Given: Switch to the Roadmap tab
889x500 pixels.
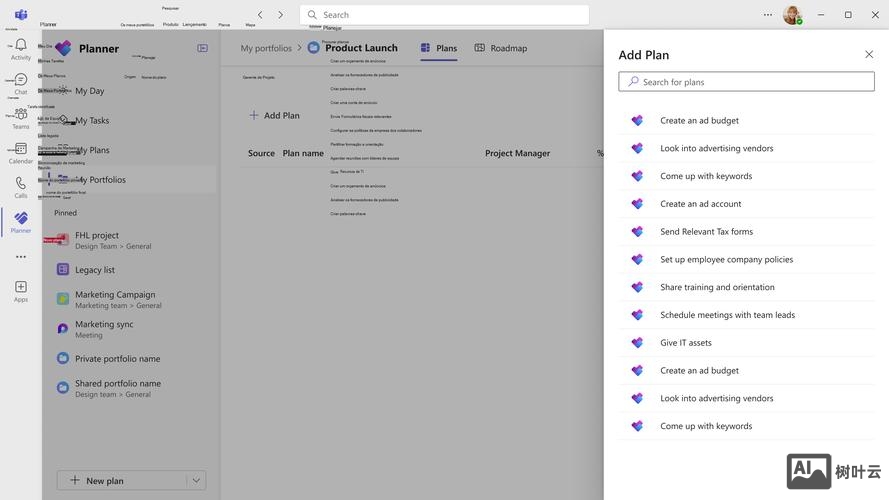Looking at the screenshot, I should click(x=500, y=48).
